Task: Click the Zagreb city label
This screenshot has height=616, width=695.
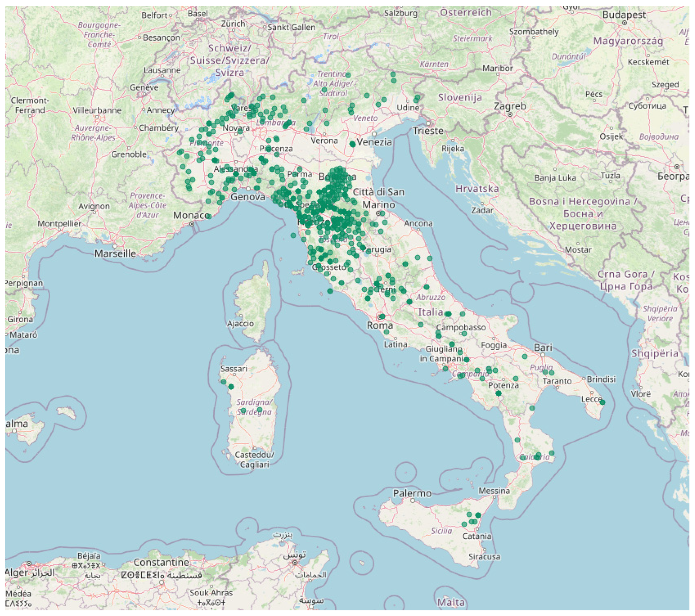Action: (x=510, y=106)
